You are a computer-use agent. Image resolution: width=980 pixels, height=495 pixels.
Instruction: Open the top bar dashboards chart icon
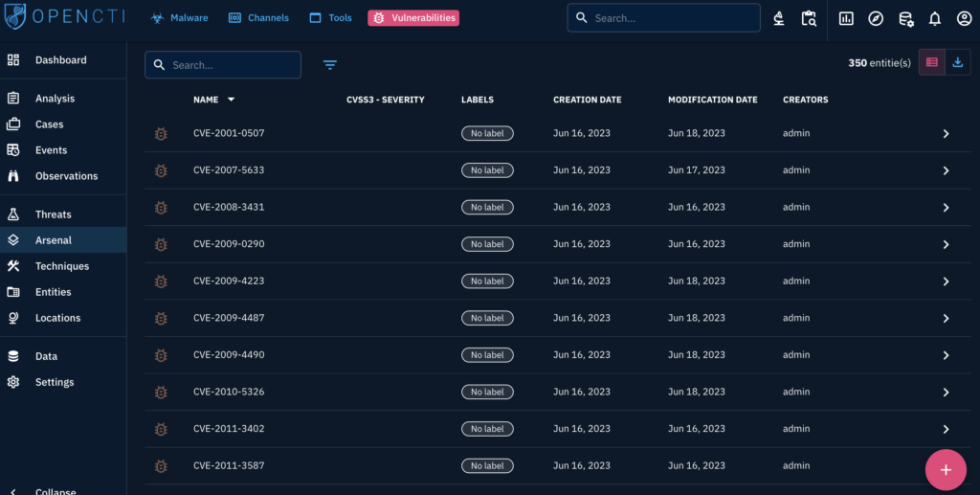[846, 18]
